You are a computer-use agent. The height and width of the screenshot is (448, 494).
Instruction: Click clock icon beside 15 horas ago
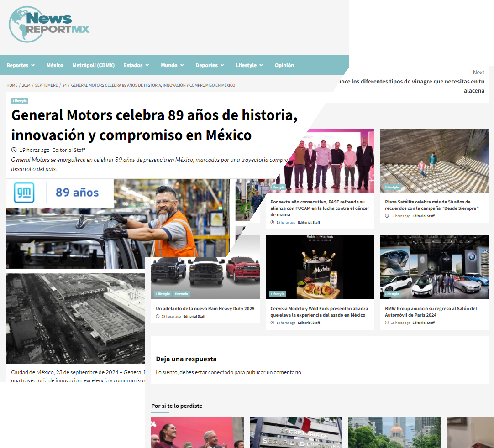(272, 222)
